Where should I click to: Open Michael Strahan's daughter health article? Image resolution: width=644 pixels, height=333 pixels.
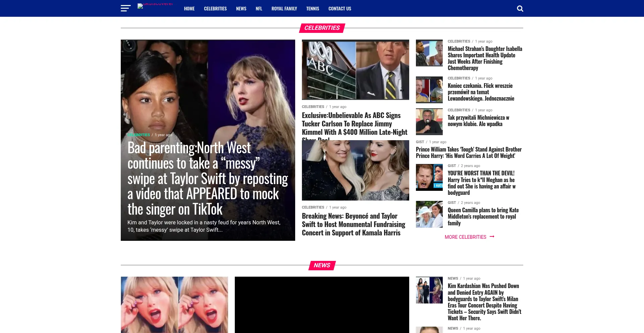(x=485, y=58)
